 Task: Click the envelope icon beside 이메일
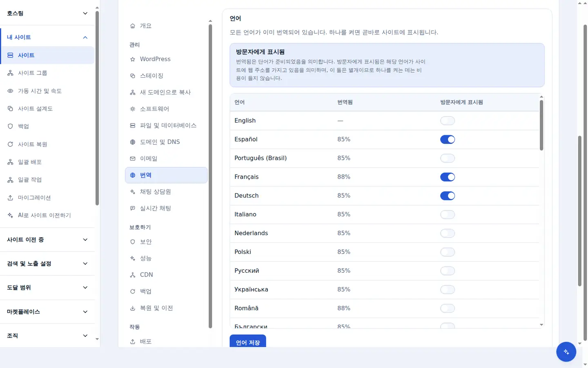[133, 159]
